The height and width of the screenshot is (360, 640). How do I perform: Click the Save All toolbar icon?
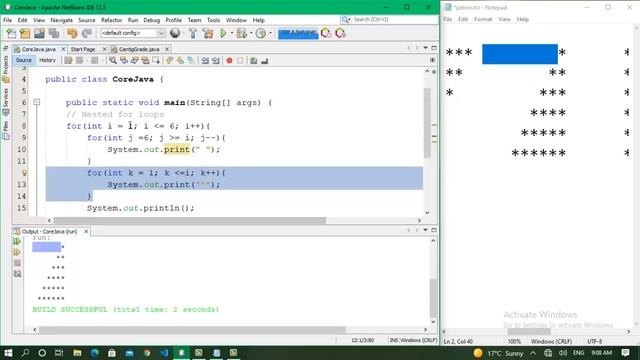(x=54, y=33)
